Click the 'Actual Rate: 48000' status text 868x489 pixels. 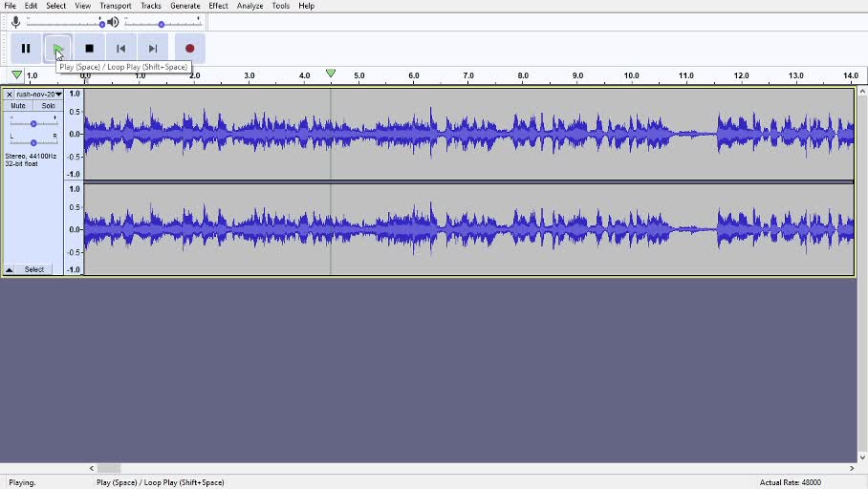[x=790, y=482]
